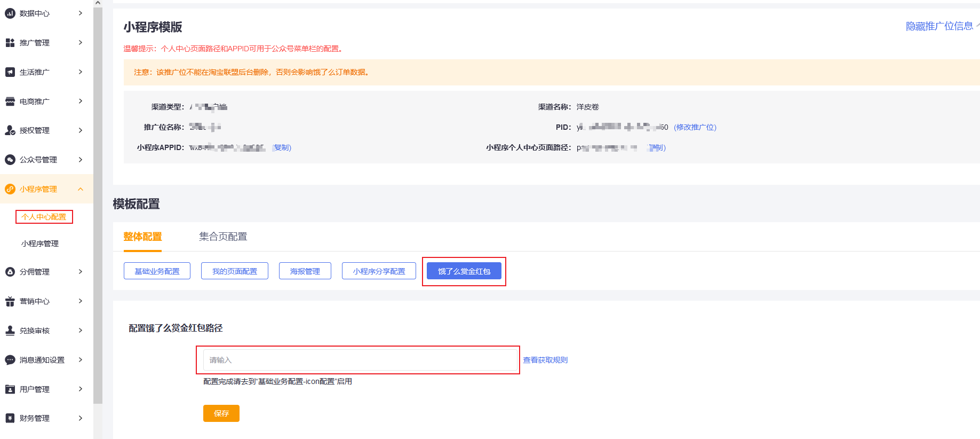
Task: Click the 推广管理 sidebar icon
Action: (10, 43)
